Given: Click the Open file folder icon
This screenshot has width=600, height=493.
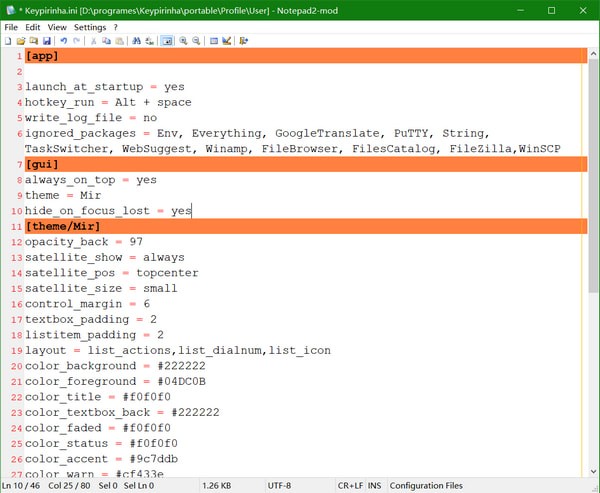Looking at the screenshot, I should (21, 41).
